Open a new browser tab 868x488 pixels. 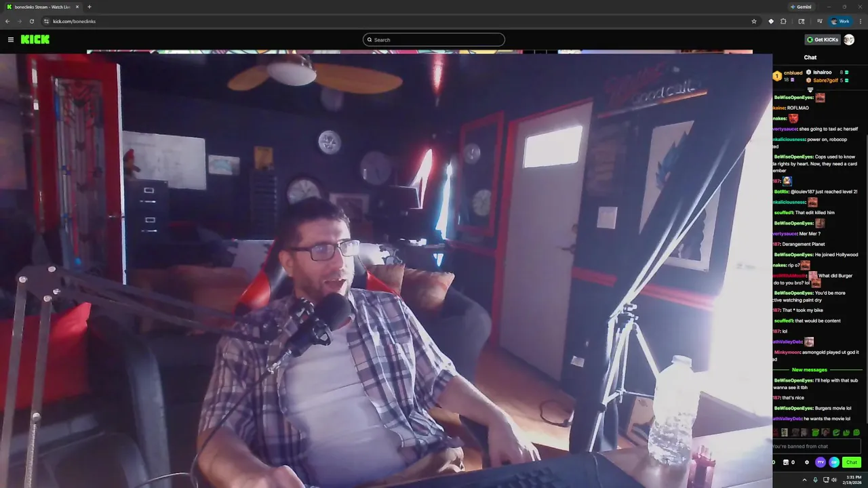90,7
